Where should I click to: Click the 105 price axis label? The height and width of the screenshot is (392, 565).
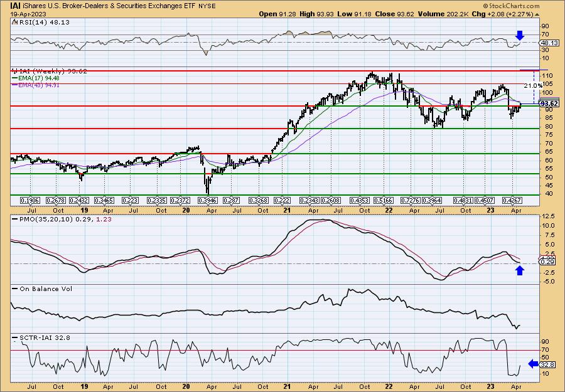click(x=546, y=84)
